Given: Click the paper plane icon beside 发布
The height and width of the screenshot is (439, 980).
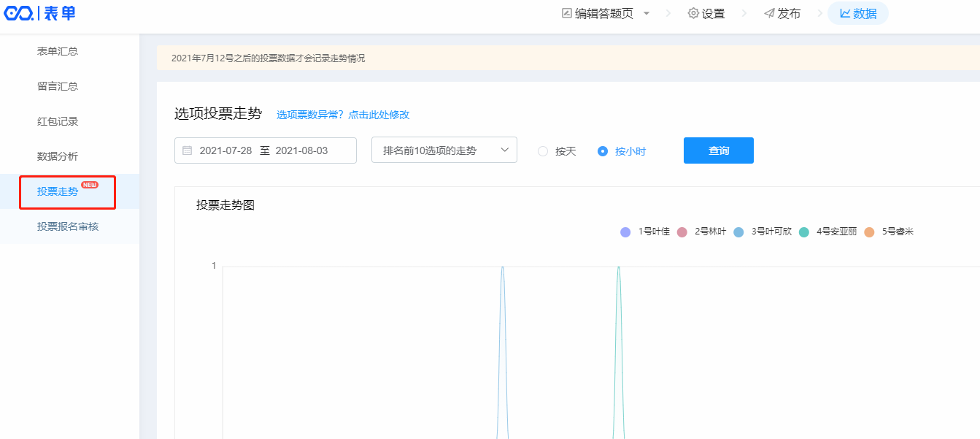Looking at the screenshot, I should pos(769,13).
